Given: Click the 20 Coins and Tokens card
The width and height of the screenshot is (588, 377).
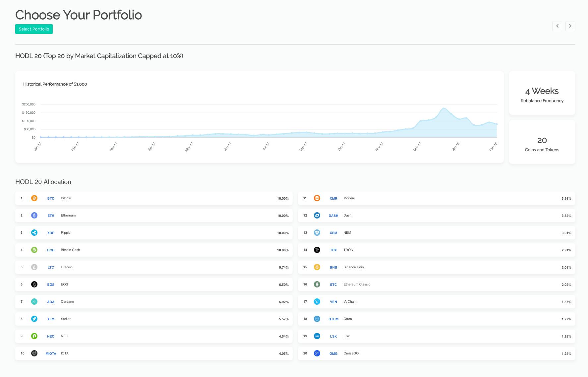Looking at the screenshot, I should coord(542,142).
